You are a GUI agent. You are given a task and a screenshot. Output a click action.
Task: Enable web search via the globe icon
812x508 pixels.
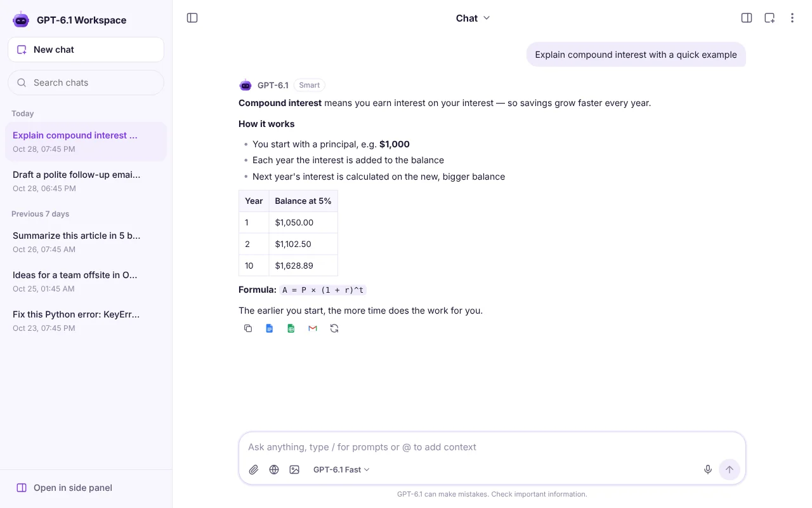274,470
